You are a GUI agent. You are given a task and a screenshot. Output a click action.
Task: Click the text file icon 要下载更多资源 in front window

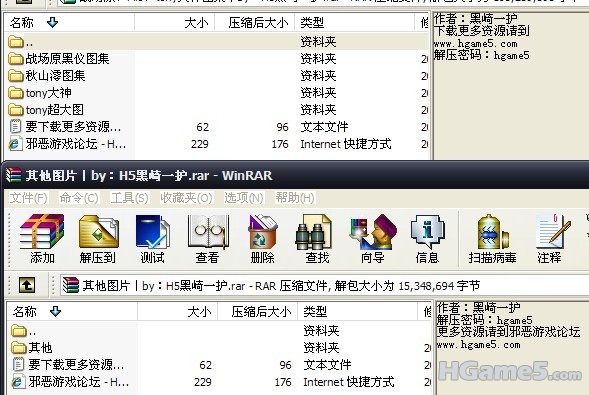[x=18, y=364]
